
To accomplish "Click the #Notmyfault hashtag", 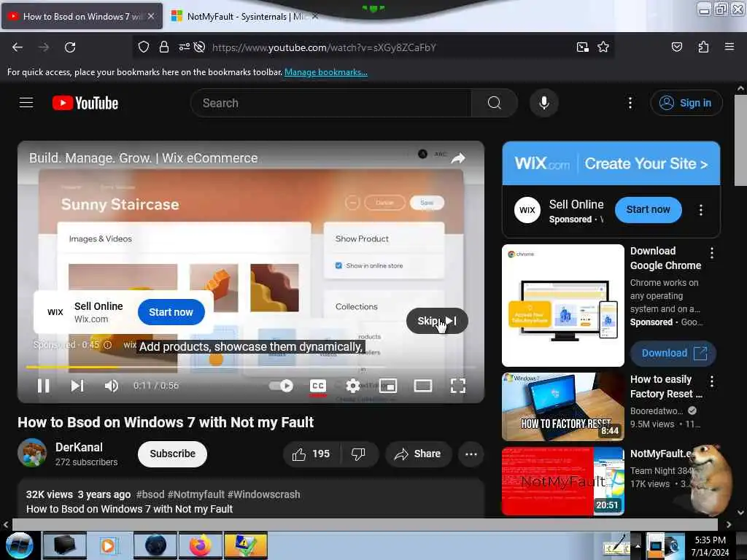I will (x=196, y=494).
